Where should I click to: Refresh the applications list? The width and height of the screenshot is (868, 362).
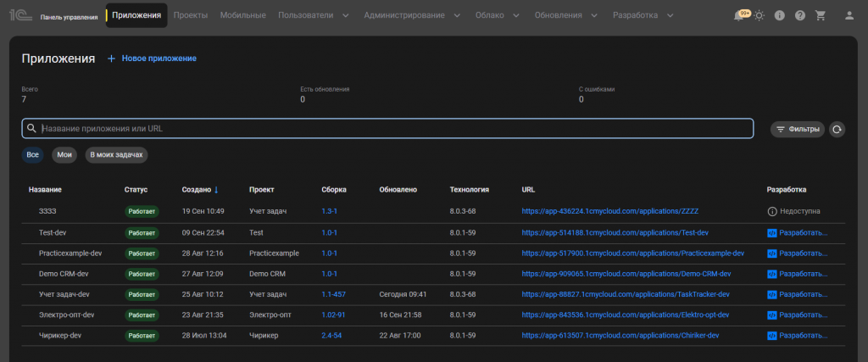pos(837,129)
